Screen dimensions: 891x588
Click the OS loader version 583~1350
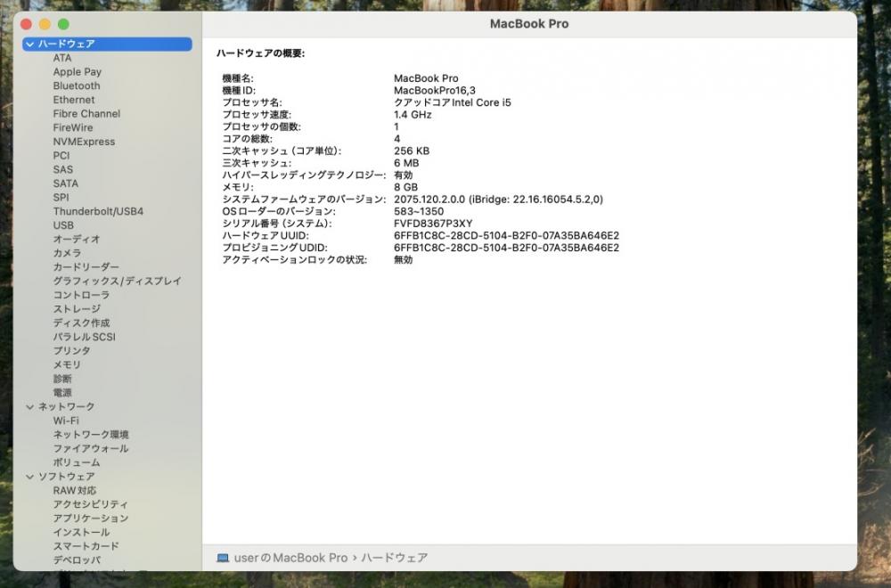(x=419, y=211)
